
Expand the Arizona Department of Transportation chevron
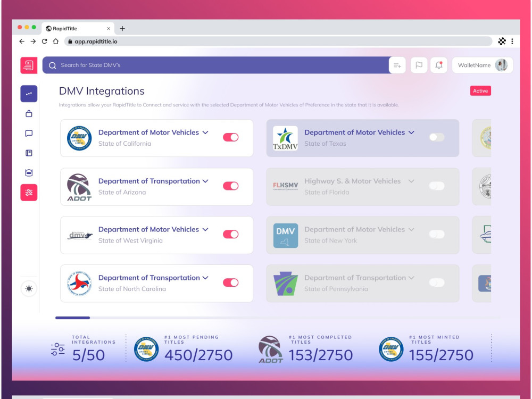coord(205,181)
